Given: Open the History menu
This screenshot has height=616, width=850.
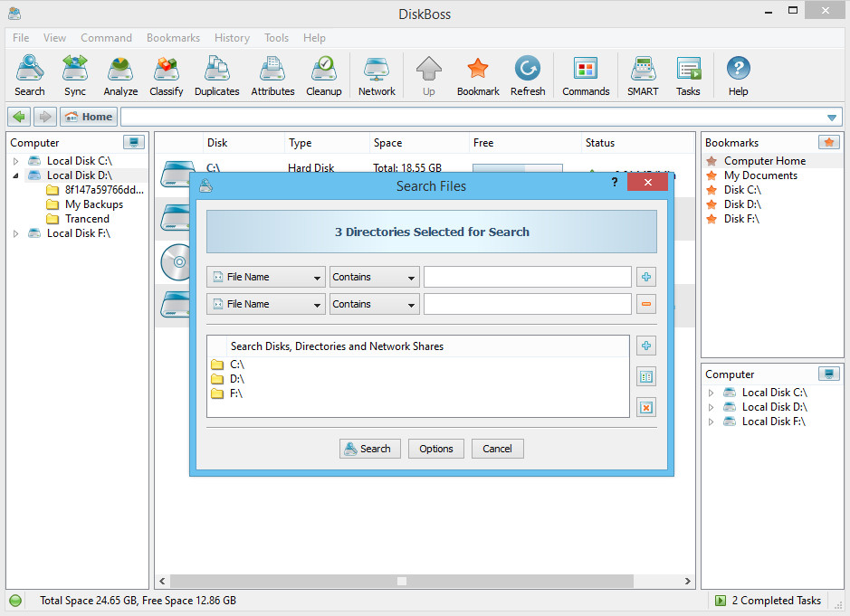Looking at the screenshot, I should [x=232, y=38].
